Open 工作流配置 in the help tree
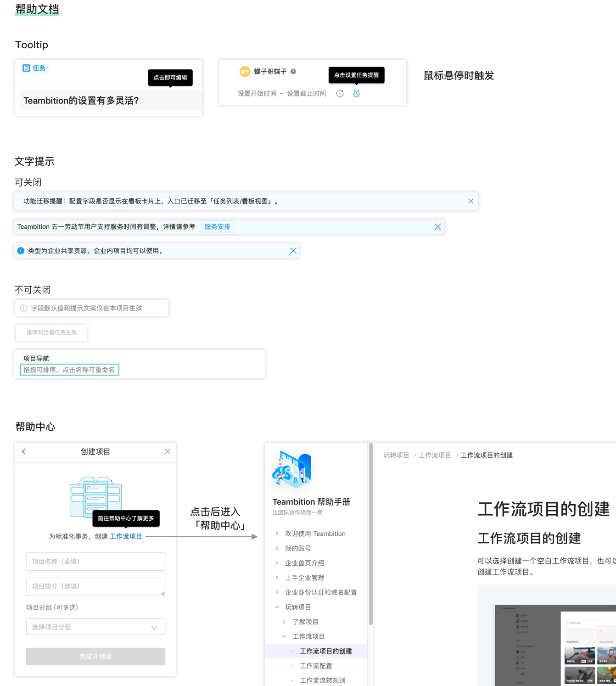This screenshot has height=686, width=616. 316,666
